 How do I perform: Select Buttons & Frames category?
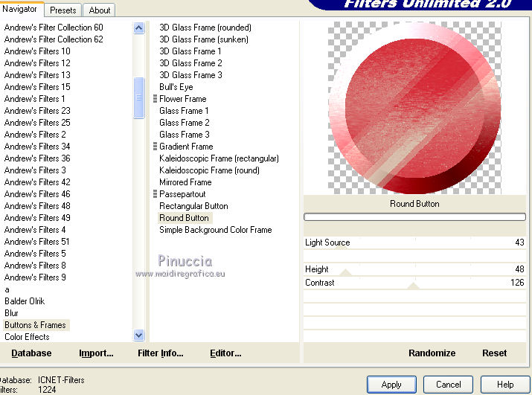pyautogui.click(x=35, y=325)
